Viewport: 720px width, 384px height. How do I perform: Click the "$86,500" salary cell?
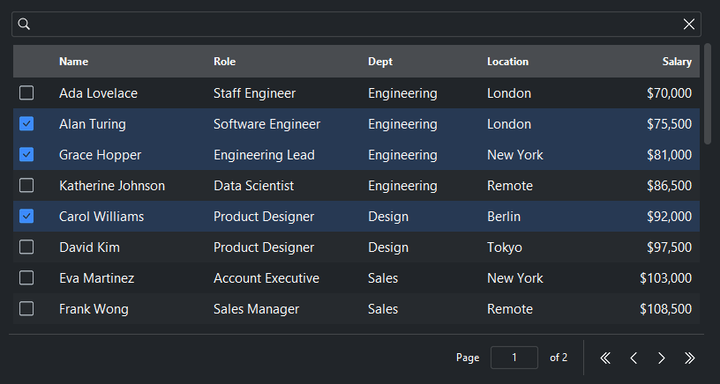669,186
